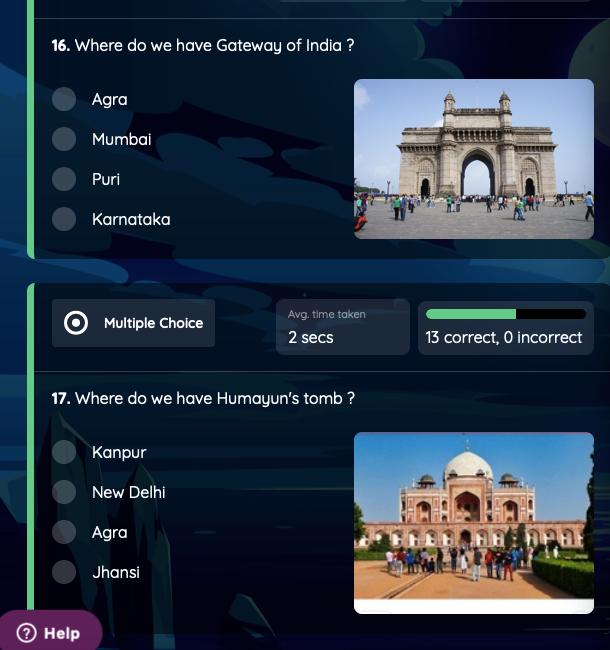The width and height of the screenshot is (610, 650).
Task: Click the Multiple Choice question type label
Action: coord(153,323)
